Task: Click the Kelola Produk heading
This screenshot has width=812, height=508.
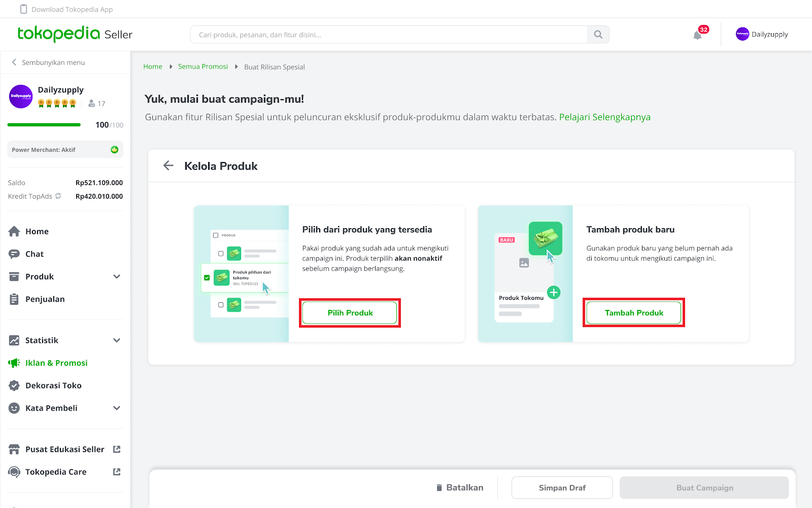Action: (221, 166)
